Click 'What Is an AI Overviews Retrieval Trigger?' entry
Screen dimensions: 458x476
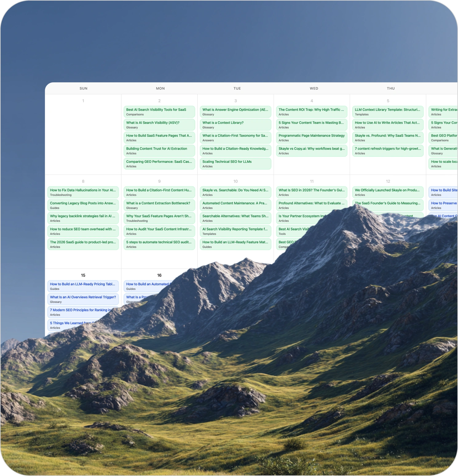coord(83,299)
